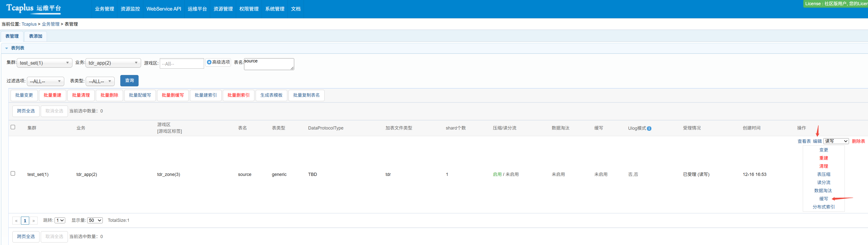The height and width of the screenshot is (245, 868).
Task: Select the test_set(1) row checkbox
Action: click(13, 174)
